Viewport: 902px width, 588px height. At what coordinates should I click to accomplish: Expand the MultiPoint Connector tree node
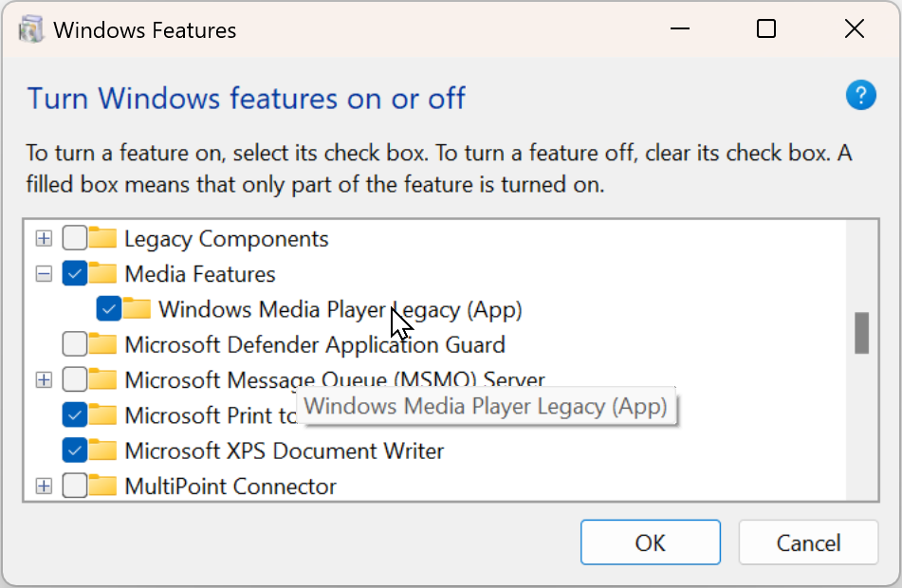43,487
